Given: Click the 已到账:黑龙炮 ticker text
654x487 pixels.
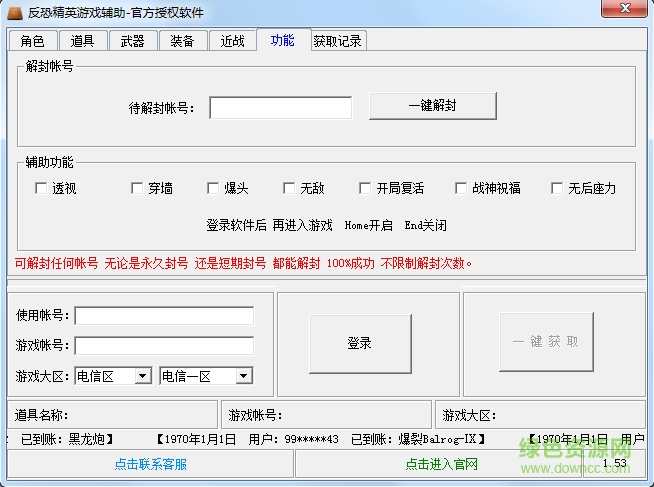Looking at the screenshot, I should pos(67,439).
